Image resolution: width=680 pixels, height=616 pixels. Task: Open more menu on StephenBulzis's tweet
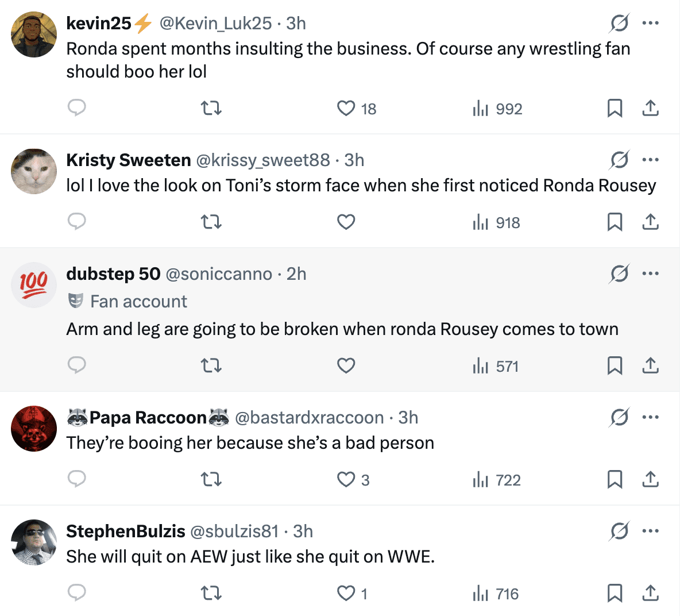650,531
